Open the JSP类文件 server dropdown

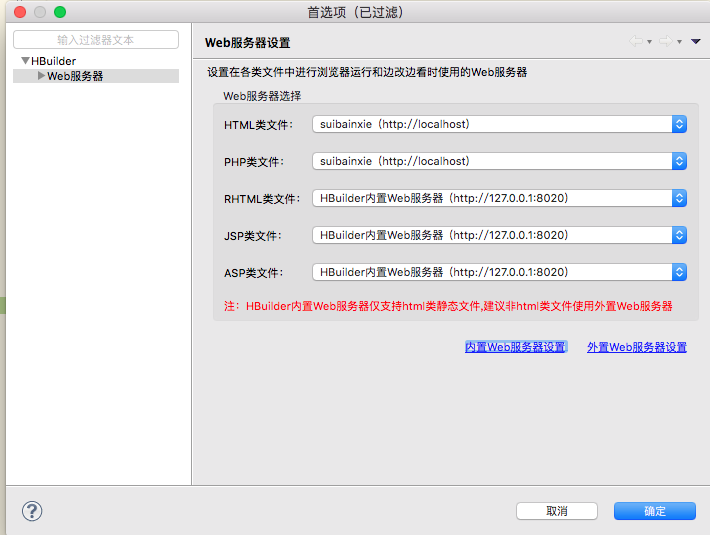(499, 235)
